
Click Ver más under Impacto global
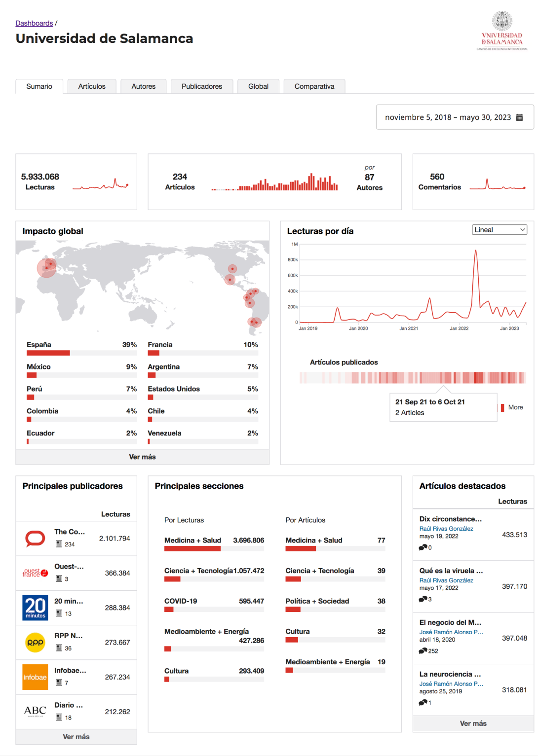142,457
